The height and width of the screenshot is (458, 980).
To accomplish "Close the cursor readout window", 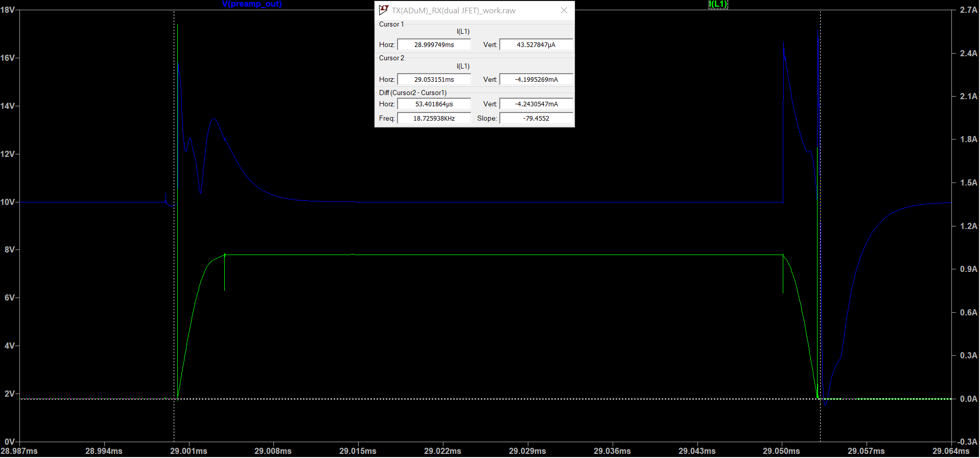I will pyautogui.click(x=564, y=10).
